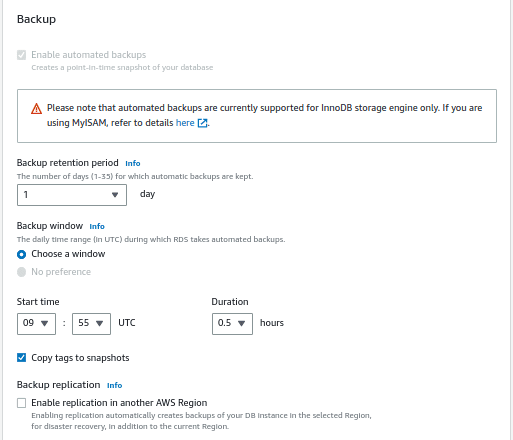Screen dimensions: 513x440
Task: Enable replication in another AWS Region
Action: pyautogui.click(x=21, y=403)
